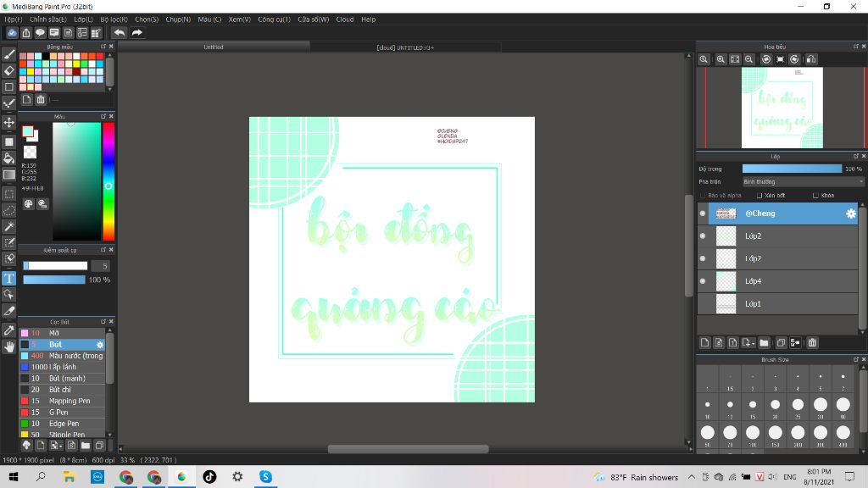This screenshot has width=868, height=488.
Task: Select the G Pen brush
Action: [x=62, y=413]
